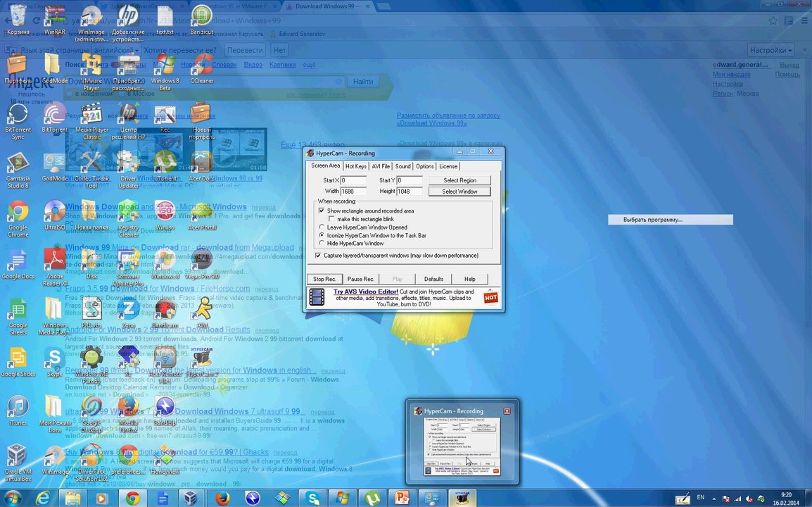Click the Skype taskbar icon

click(x=313, y=498)
